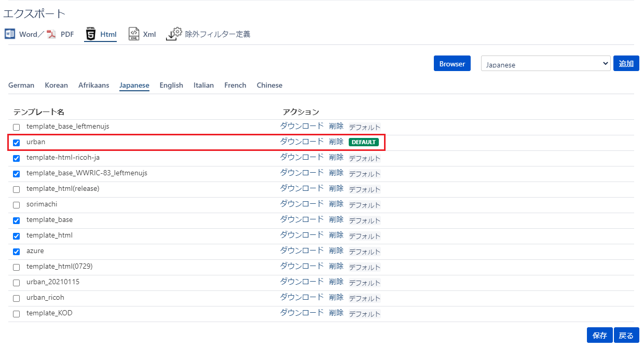Image resolution: width=644 pixels, height=348 pixels.
Task: Set template_KOD as default
Action: point(364,314)
